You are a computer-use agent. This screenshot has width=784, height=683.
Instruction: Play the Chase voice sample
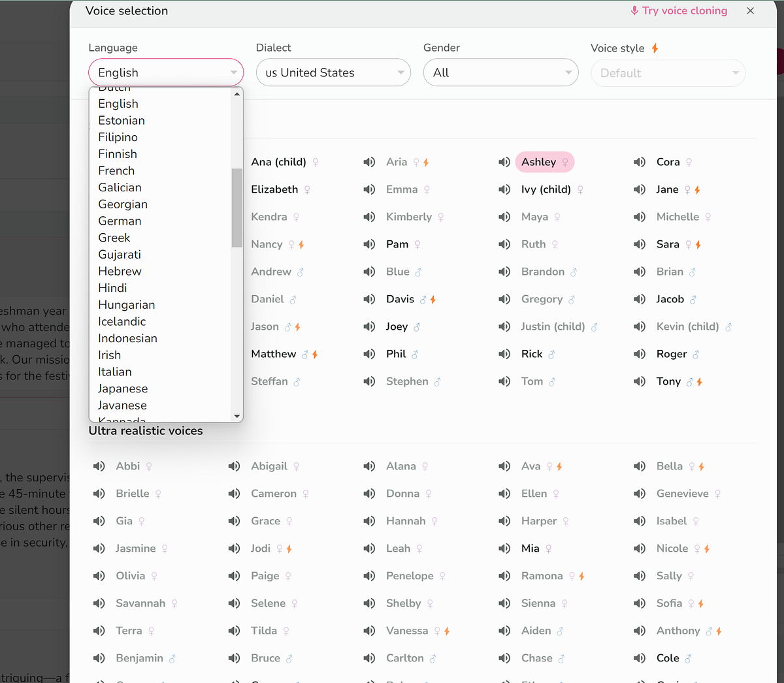tap(504, 658)
